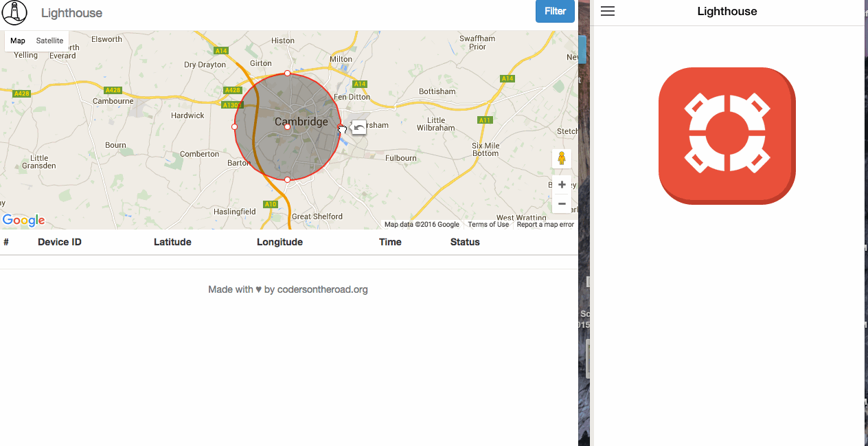This screenshot has height=446, width=868.
Task: Click the Lighthouse brand title link
Action: pos(71,13)
